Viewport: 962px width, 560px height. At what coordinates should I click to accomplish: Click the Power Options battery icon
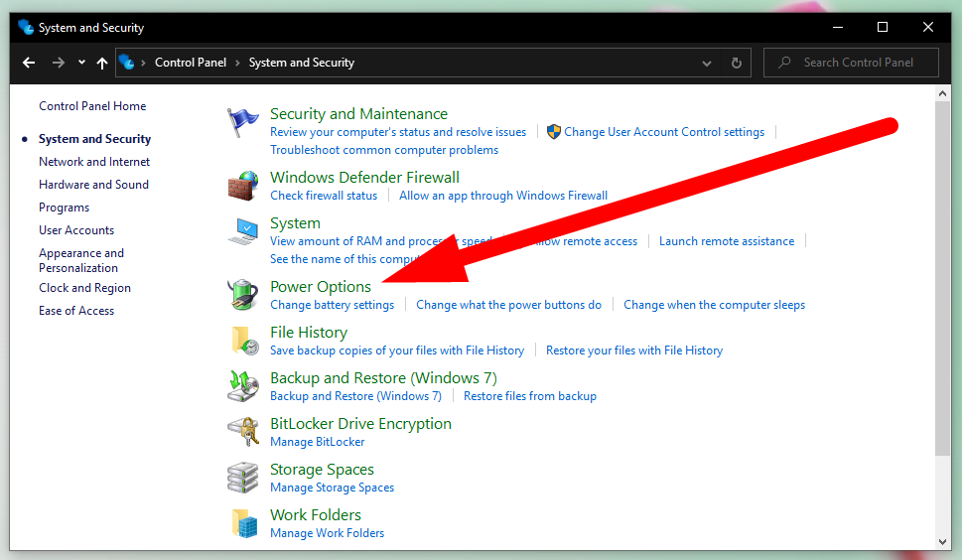click(x=243, y=295)
